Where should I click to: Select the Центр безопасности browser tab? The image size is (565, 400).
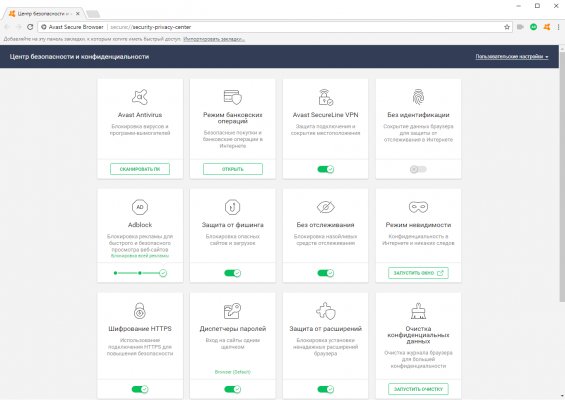click(43, 14)
